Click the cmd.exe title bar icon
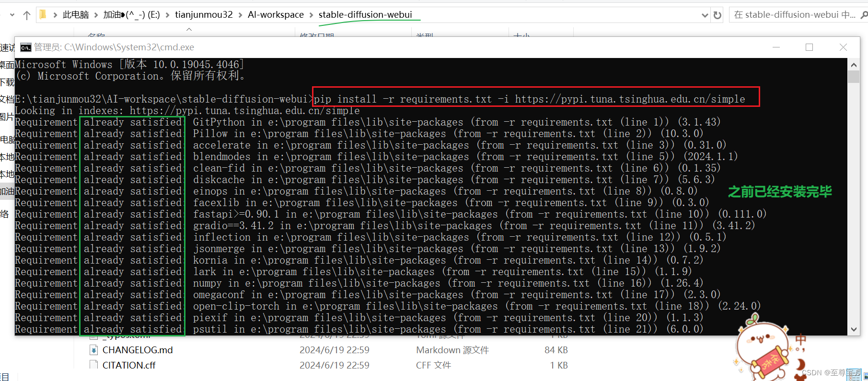Screen dimensions: 868x381 pyautogui.click(x=25, y=47)
